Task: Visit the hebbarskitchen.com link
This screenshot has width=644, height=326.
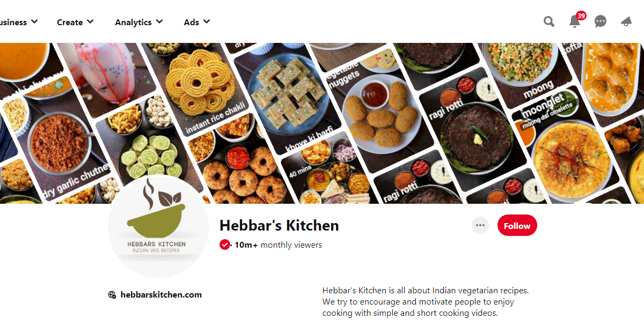Action: pos(161,294)
